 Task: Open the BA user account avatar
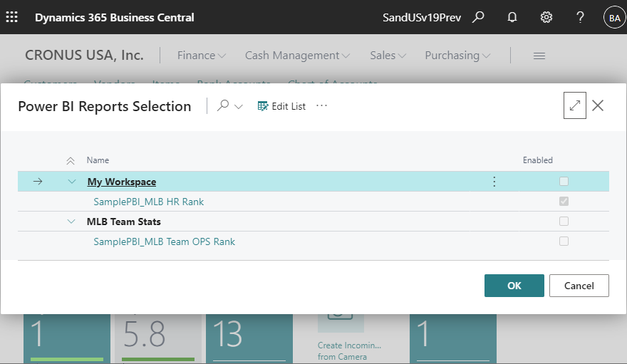(614, 18)
